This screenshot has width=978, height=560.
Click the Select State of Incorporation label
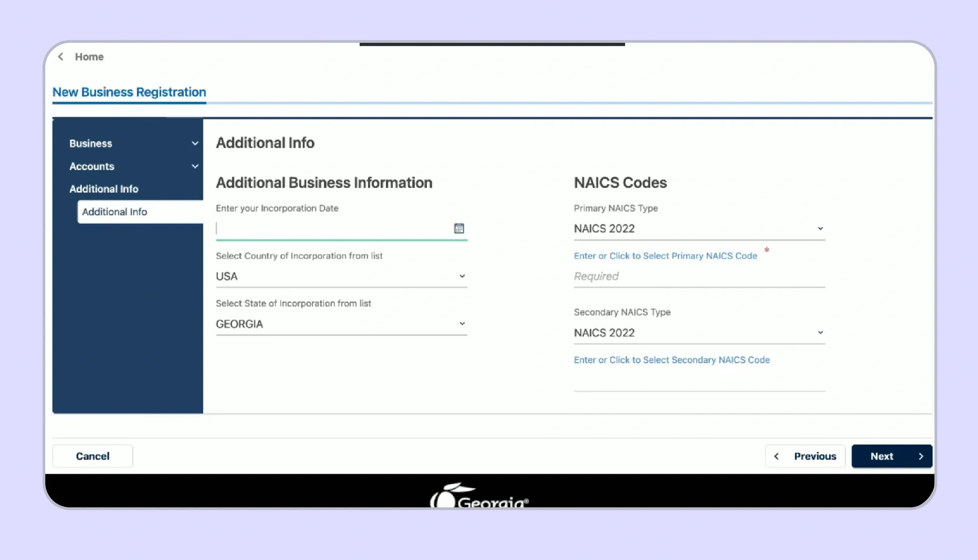(x=293, y=303)
